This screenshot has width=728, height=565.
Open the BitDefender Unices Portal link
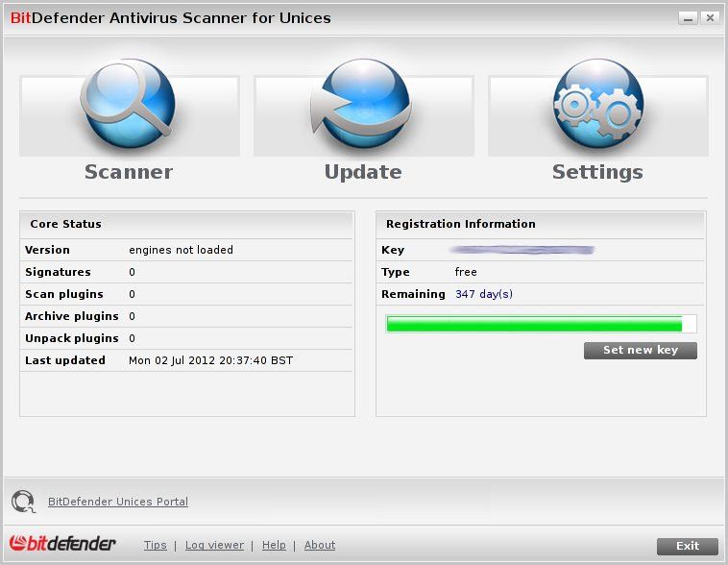[x=118, y=502]
